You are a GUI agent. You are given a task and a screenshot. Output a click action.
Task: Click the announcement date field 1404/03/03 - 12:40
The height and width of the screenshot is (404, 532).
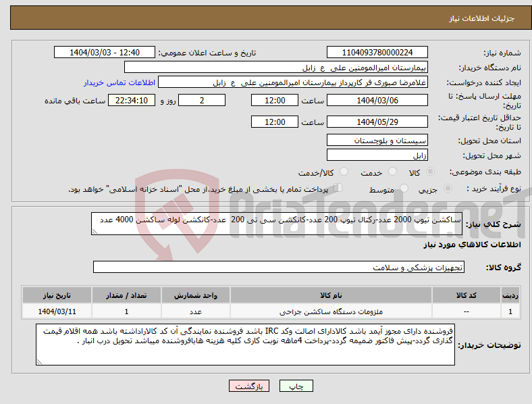click(105, 52)
